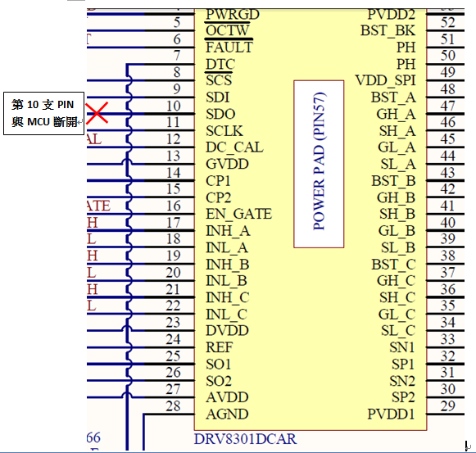This screenshot has width=476, height=453.
Task: Select pin number 16
Action: (x=174, y=206)
